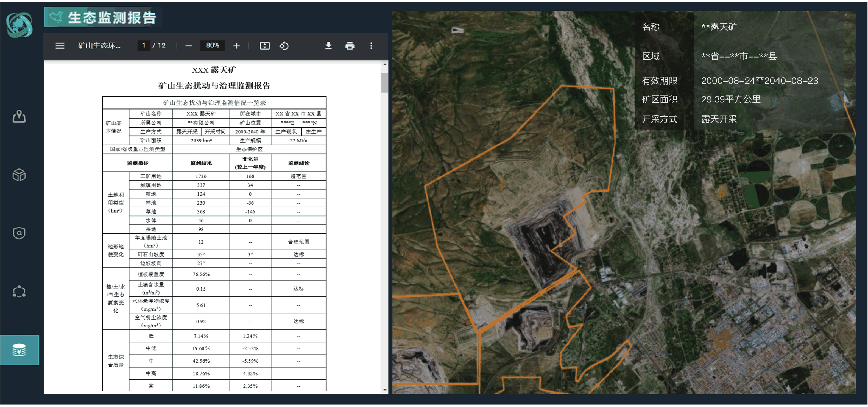Open the map location sidebar icon
This screenshot has width=868, height=407.
tap(19, 117)
